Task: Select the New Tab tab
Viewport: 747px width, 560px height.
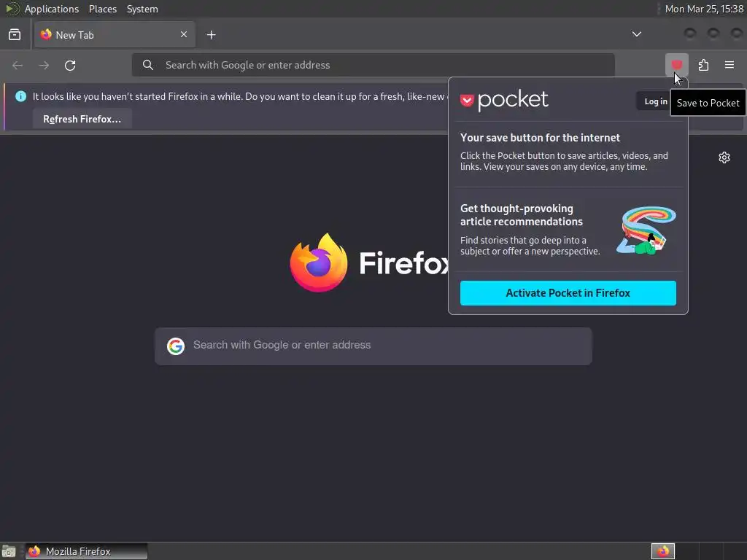Action: click(115, 35)
